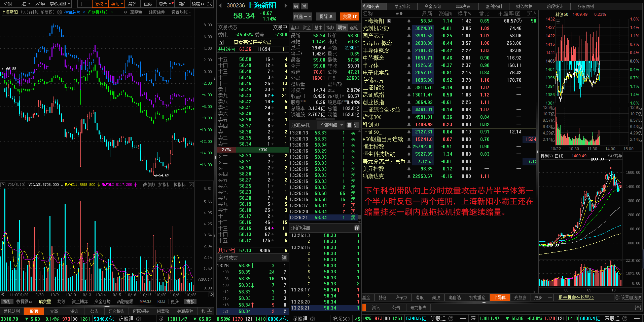Viewport: 644px width, 322px height.
Task: Toggle alert bell for 存储芯片 row
Action: coord(409,80)
